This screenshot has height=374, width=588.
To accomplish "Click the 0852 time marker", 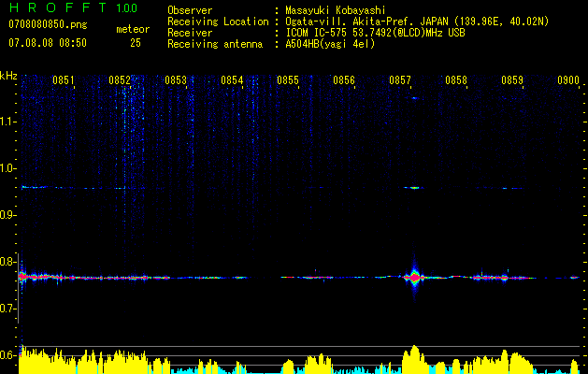I will [120, 79].
